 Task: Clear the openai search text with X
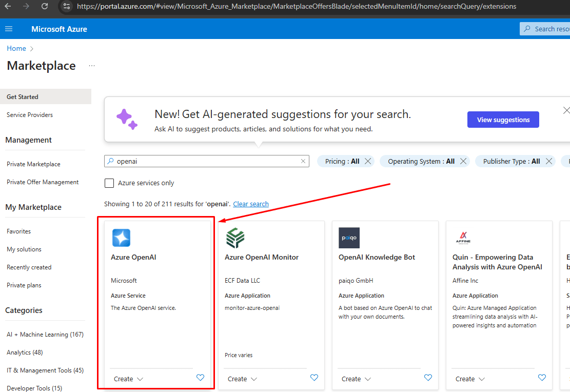click(303, 161)
